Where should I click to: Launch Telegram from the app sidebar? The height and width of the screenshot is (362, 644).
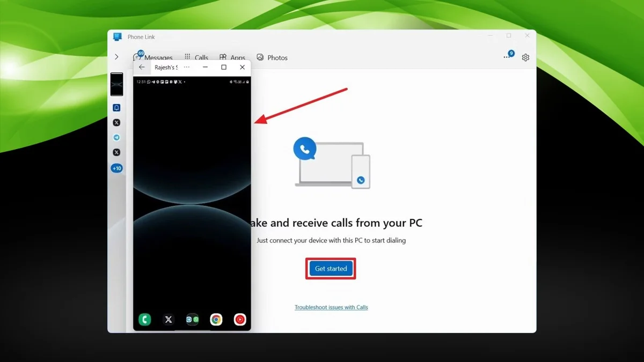tap(116, 137)
